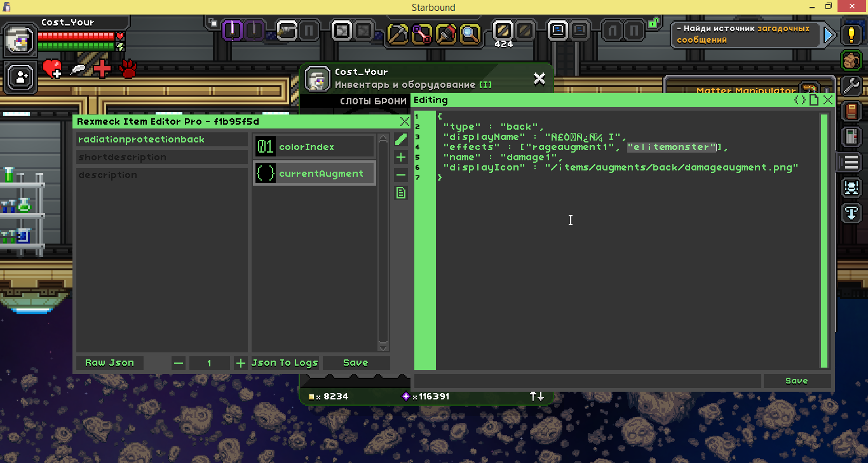This screenshot has height=463, width=868.
Task: Click the description text area
Action: click(x=161, y=259)
